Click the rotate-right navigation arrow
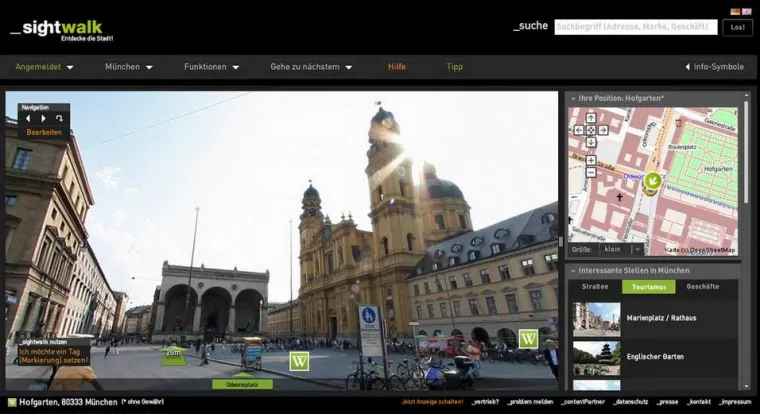Viewport: 760px width, 414px height. (x=43, y=118)
